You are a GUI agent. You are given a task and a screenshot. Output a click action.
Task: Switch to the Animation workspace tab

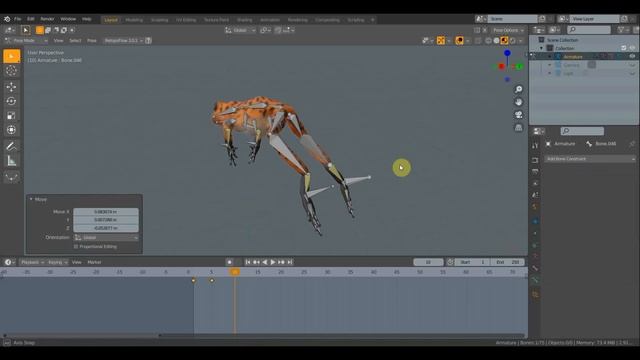[270, 20]
